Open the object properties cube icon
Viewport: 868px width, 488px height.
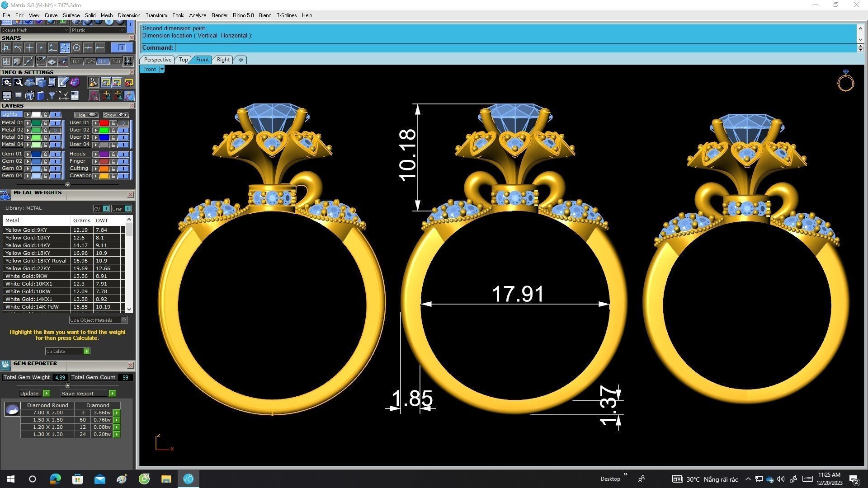point(41,82)
